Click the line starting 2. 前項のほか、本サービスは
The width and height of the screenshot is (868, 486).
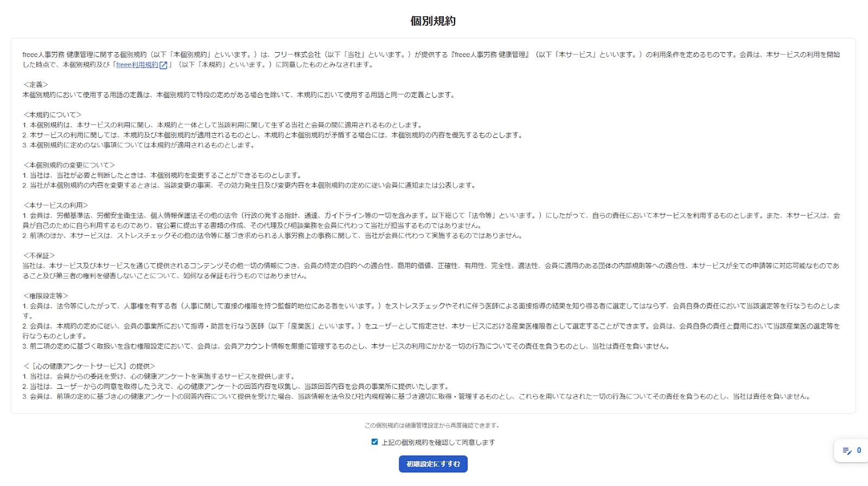point(273,236)
